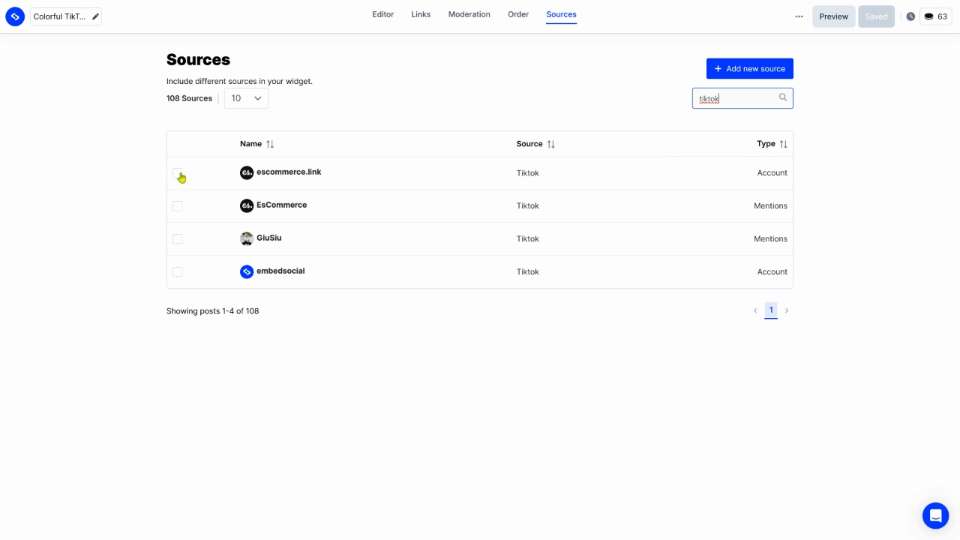The height and width of the screenshot is (540, 960).
Task: Click the embedsocial source name
Action: [x=280, y=271]
